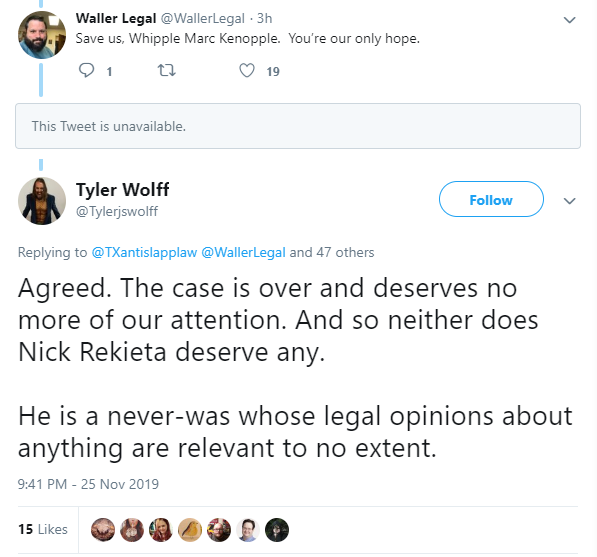
Task: Follow Tyler Wolff
Action: point(491,199)
